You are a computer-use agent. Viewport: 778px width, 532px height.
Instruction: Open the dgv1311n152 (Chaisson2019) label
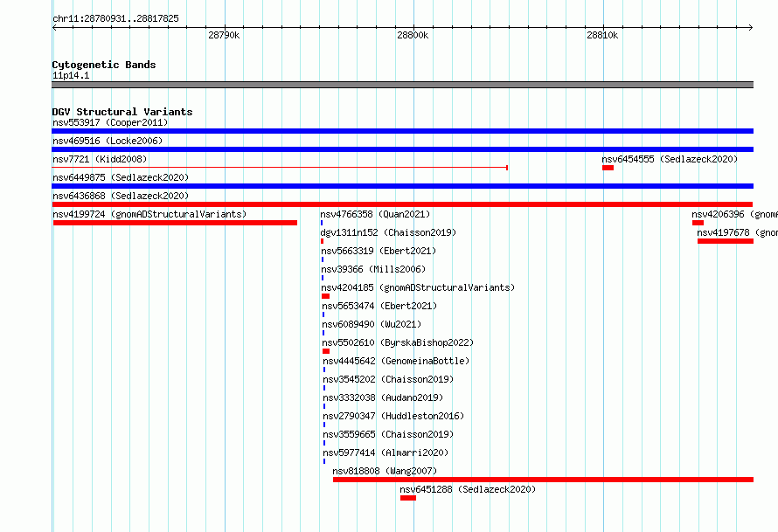[388, 232]
